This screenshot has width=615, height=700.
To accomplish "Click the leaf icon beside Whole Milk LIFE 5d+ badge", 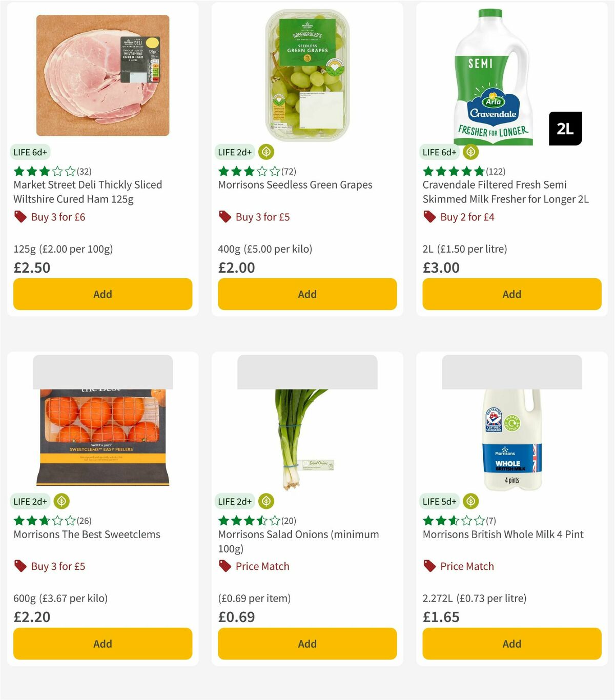I will 470,501.
